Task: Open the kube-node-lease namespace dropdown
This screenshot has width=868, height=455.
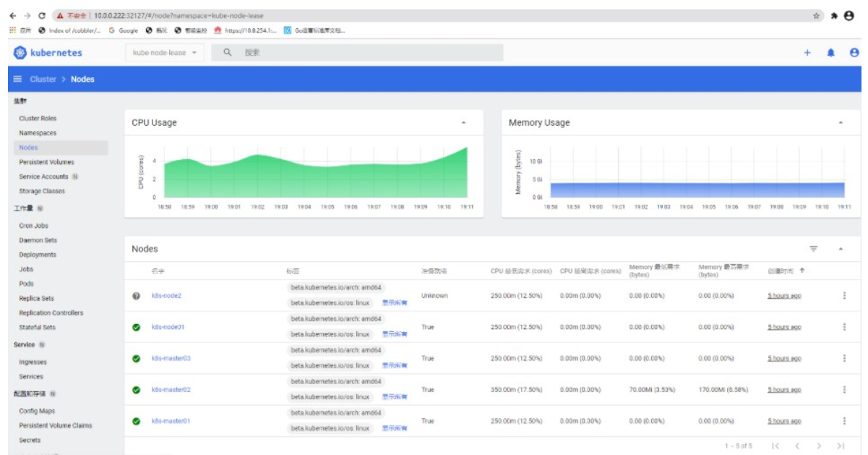Action: 165,53
